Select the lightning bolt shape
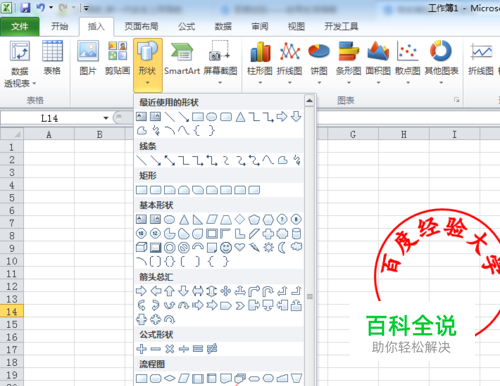The image size is (500, 386). pos(254,247)
